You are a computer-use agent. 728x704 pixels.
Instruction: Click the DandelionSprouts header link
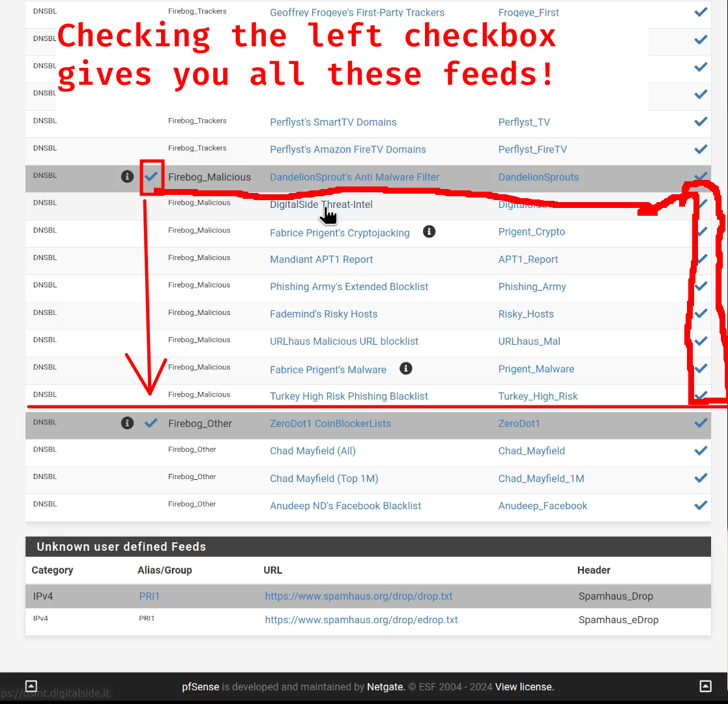(x=538, y=177)
